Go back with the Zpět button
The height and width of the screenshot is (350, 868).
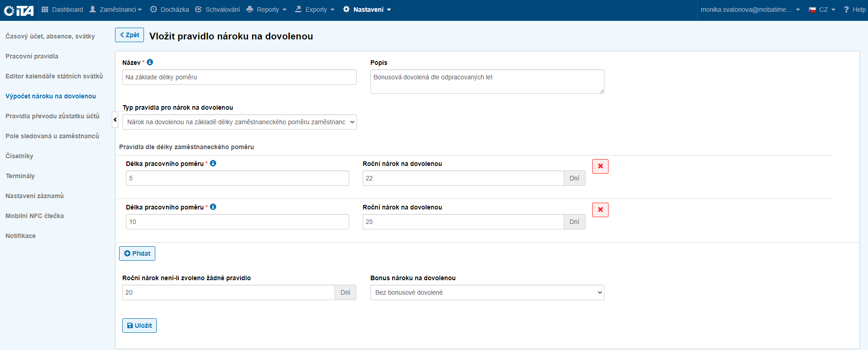[x=129, y=35]
